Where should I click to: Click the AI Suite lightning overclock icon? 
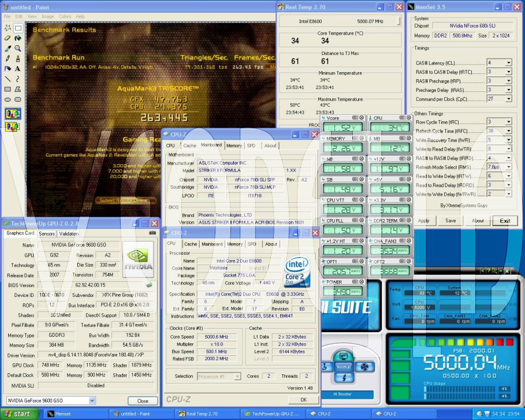click(344, 378)
